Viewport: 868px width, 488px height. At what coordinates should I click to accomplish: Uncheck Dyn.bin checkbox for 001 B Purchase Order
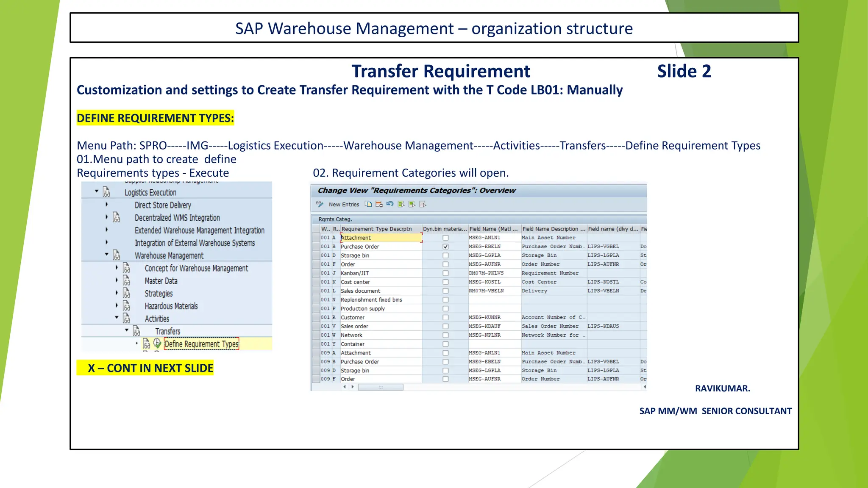445,247
